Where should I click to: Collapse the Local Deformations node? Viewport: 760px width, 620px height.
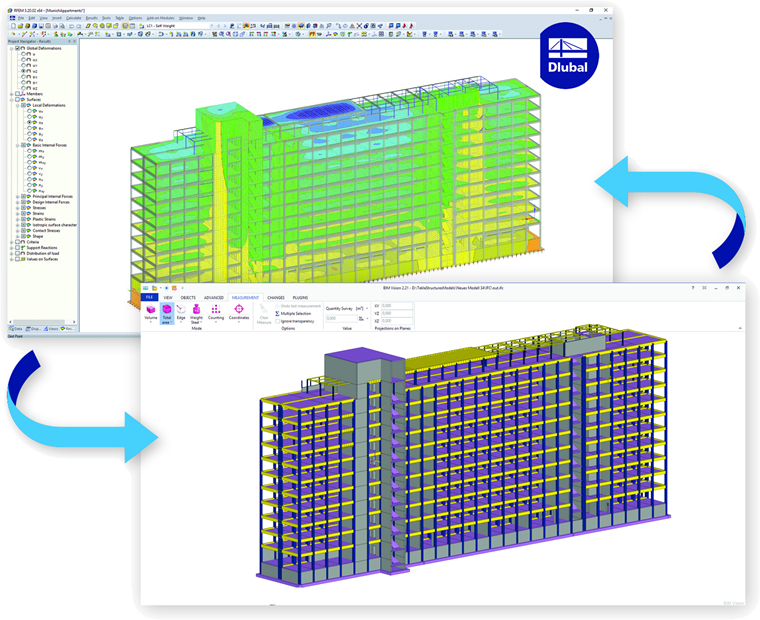(17, 105)
